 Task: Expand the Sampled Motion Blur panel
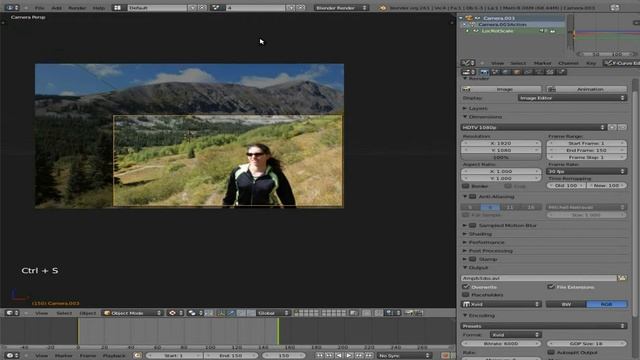click(x=464, y=225)
